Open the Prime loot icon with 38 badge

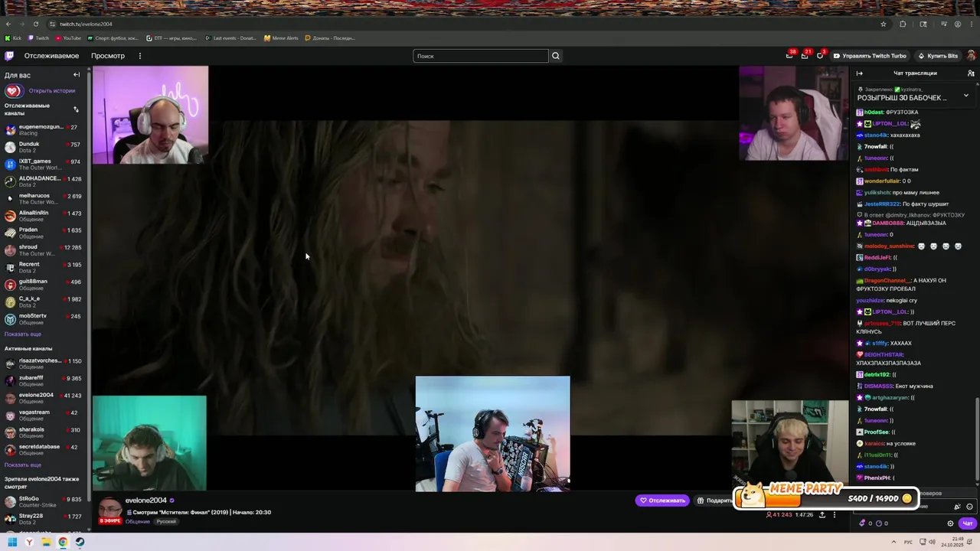pyautogui.click(x=789, y=55)
